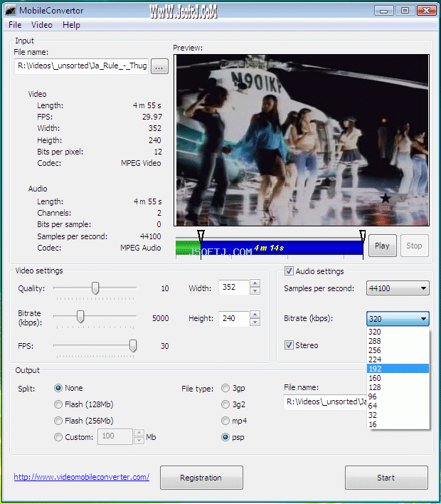Open the Video menu

point(42,25)
